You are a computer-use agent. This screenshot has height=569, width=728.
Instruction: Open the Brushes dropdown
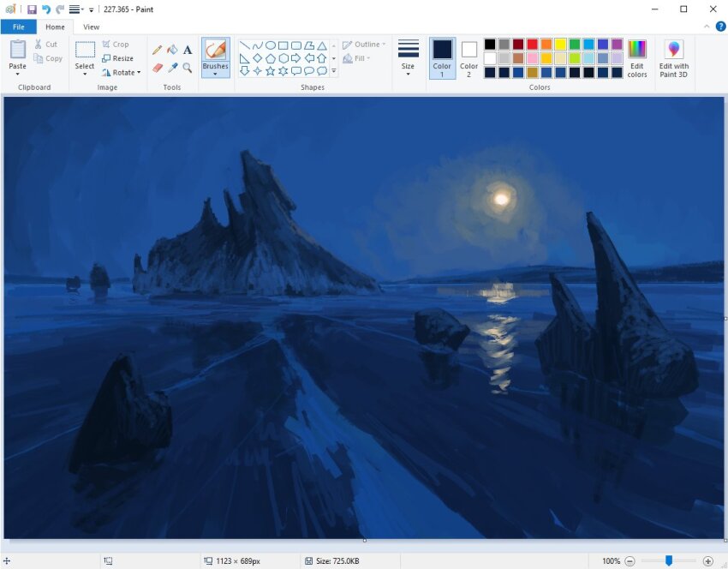click(x=216, y=73)
